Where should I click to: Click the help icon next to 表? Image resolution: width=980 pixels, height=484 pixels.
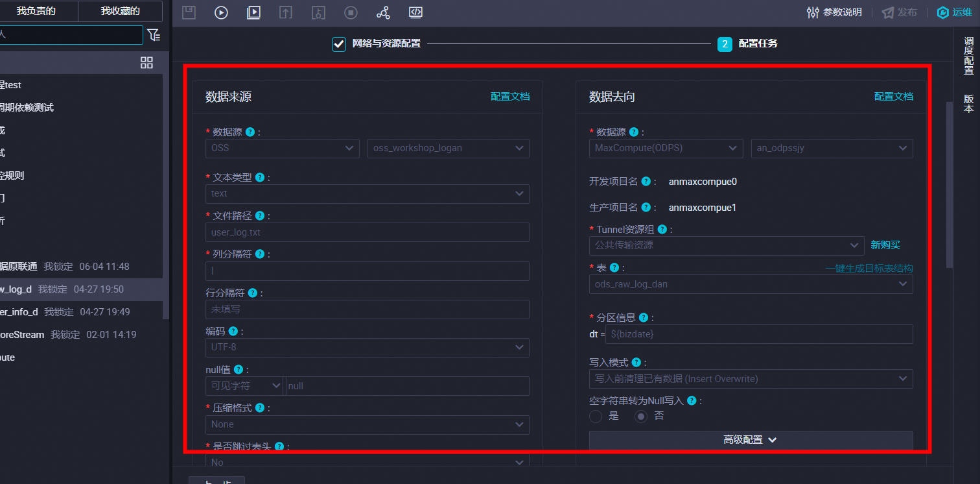614,267
